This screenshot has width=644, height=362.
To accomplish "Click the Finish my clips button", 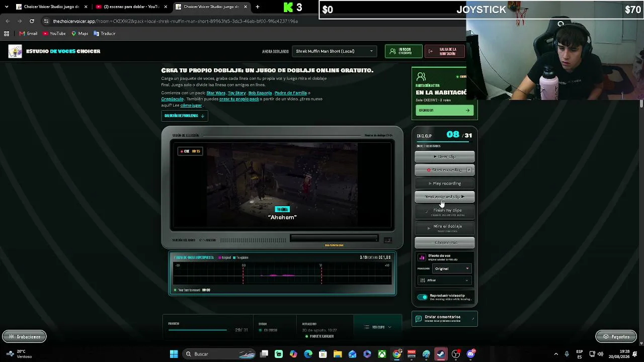I will tap(445, 212).
